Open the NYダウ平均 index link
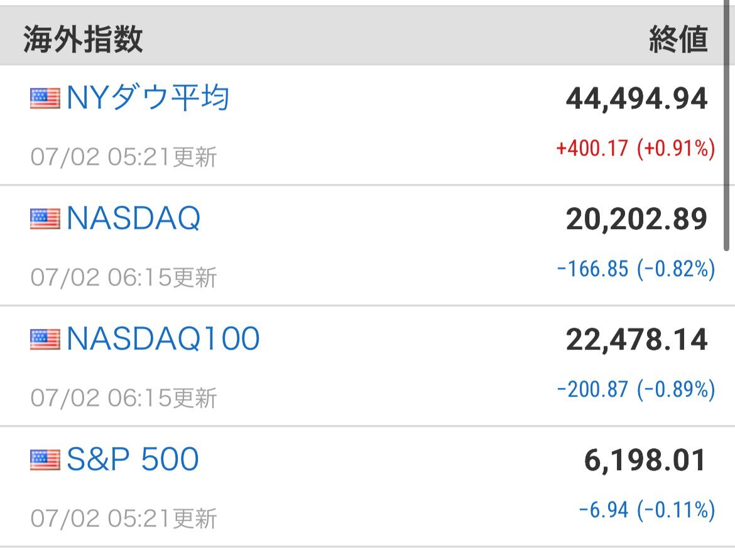This screenshot has height=560, width=735. [x=148, y=98]
